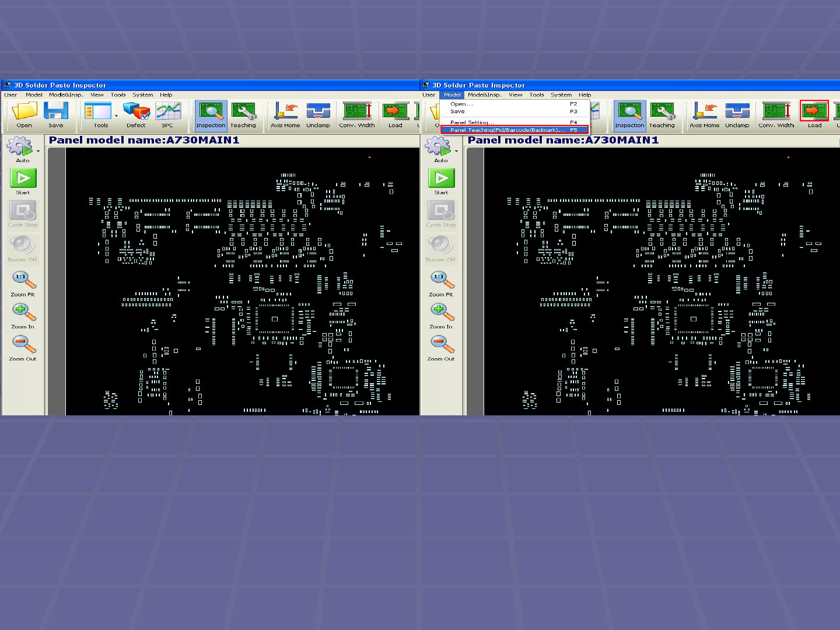Viewport: 840px width, 630px height.
Task: Open the Defect view in the left window
Action: [x=136, y=111]
